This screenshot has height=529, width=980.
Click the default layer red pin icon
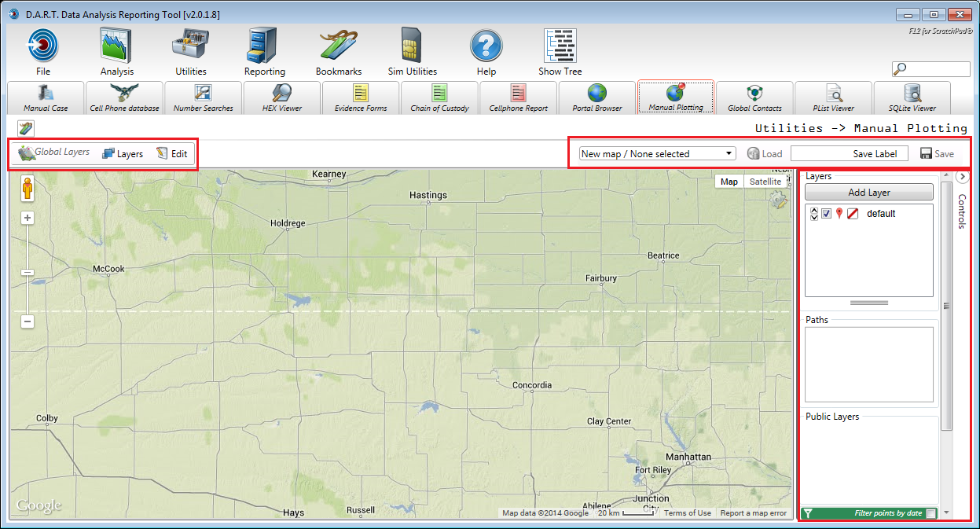point(839,214)
